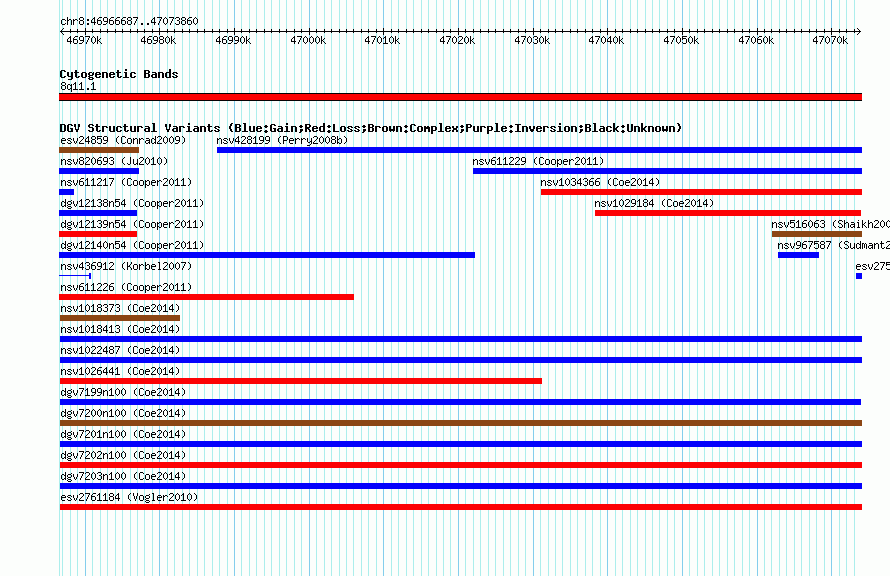Click the red nsv611226 loss bar
This screenshot has height=576, width=890.
[207, 297]
